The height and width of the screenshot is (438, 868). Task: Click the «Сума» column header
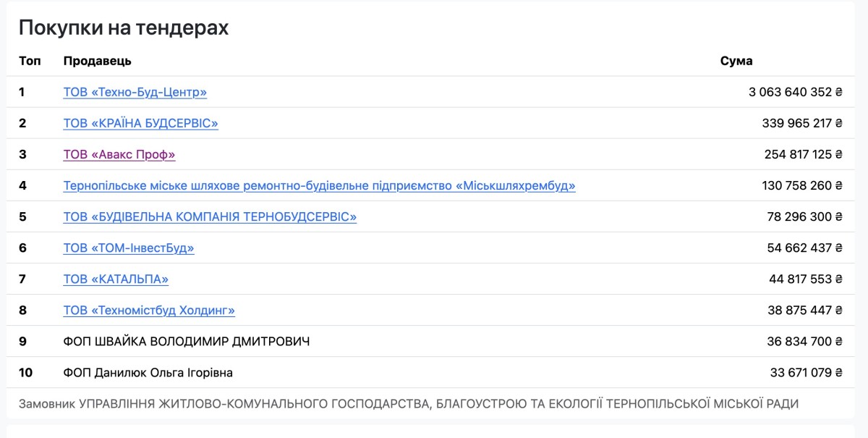pyautogui.click(x=736, y=61)
